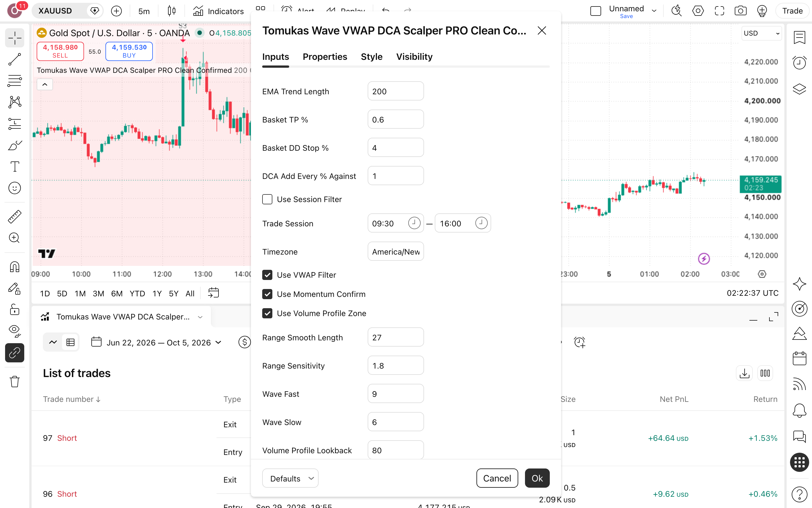Click the EMA Trend Length input field
812x508 pixels.
click(396, 91)
